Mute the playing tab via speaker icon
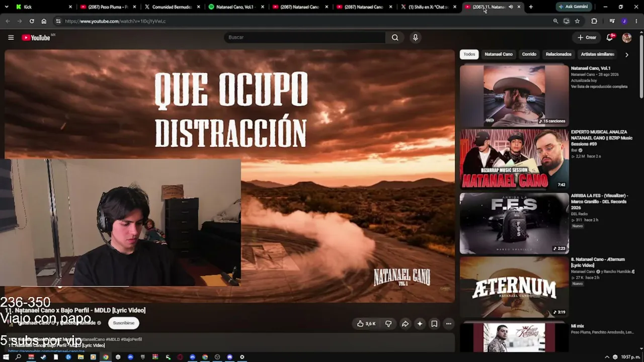The width and height of the screenshot is (644, 362). [511, 7]
